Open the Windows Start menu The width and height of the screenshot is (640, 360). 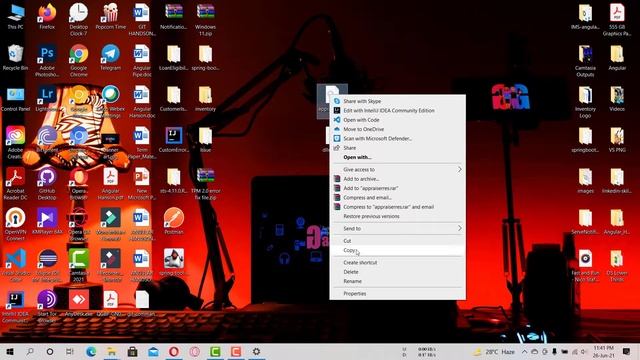coord(10,351)
